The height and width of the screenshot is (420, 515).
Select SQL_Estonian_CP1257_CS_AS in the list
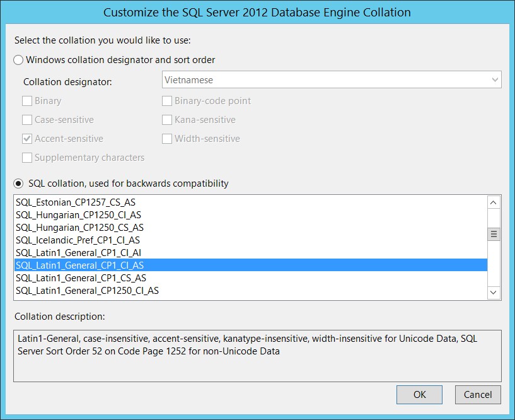point(251,202)
